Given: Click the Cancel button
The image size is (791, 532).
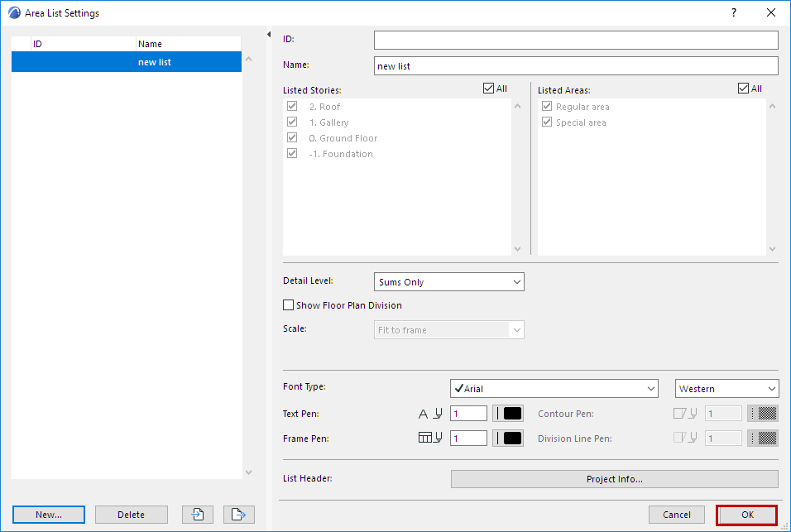Looking at the screenshot, I should pyautogui.click(x=677, y=515).
